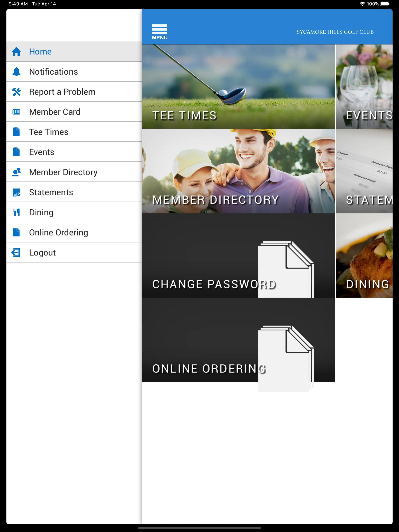Select Member Directory from sidebar menu
The width and height of the screenshot is (399, 532).
[x=63, y=172]
